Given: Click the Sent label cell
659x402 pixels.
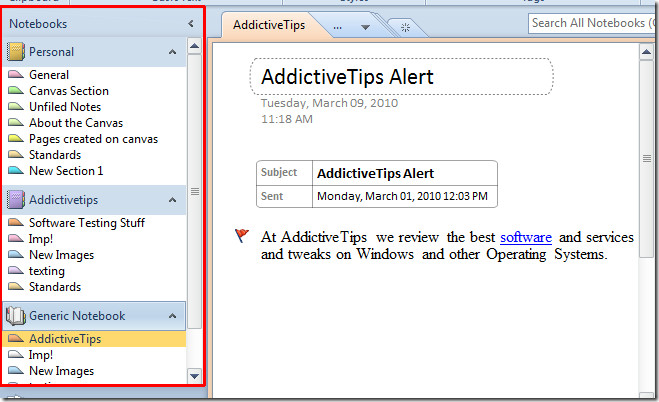Looking at the screenshot, I should 285,196.
